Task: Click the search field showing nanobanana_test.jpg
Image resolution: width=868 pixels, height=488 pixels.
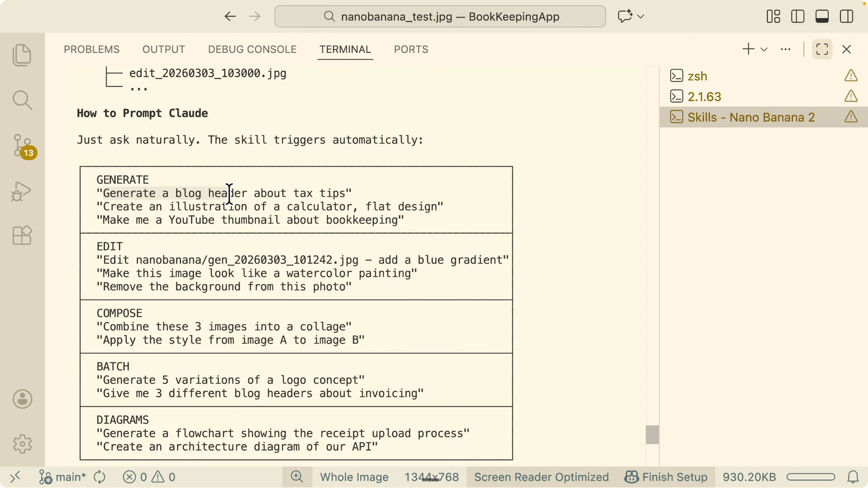Action: click(440, 17)
